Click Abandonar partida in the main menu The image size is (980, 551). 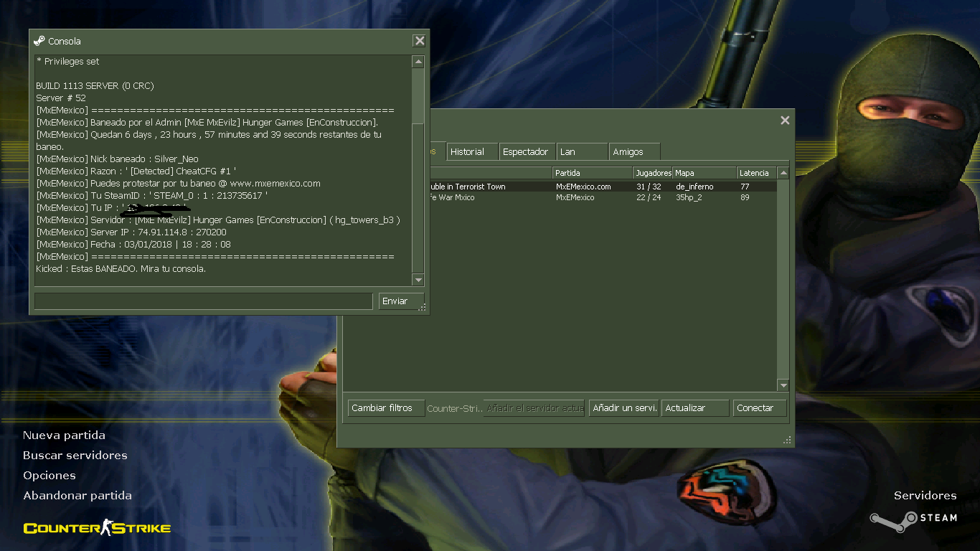77,495
